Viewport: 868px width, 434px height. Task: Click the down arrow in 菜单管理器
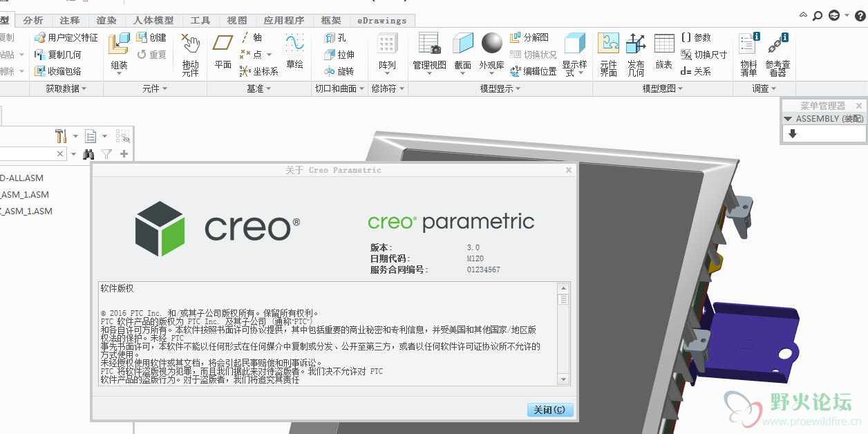[792, 133]
